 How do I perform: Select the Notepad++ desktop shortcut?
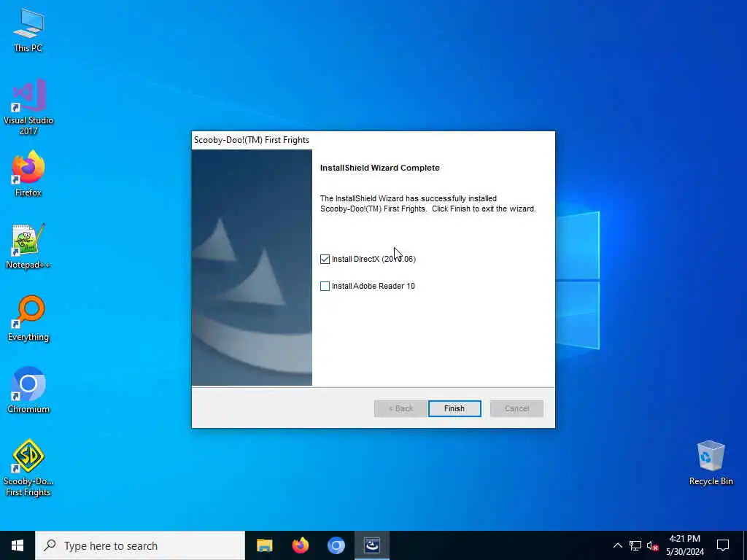[28, 246]
